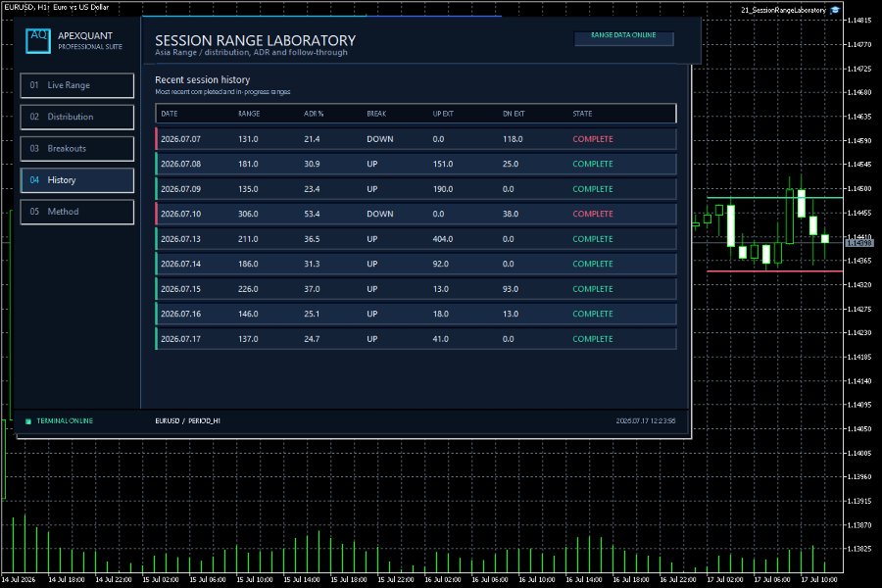Select the 2026.07.14 session row date
Screen dimensions: 882x588
pos(180,264)
